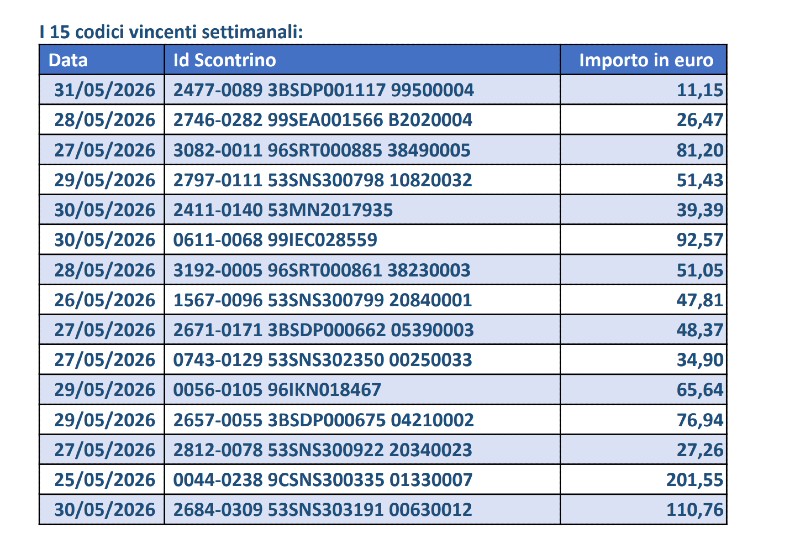Select the title I 15 codici vincenti settimanali
This screenshot has height=543, width=800.
(171, 32)
